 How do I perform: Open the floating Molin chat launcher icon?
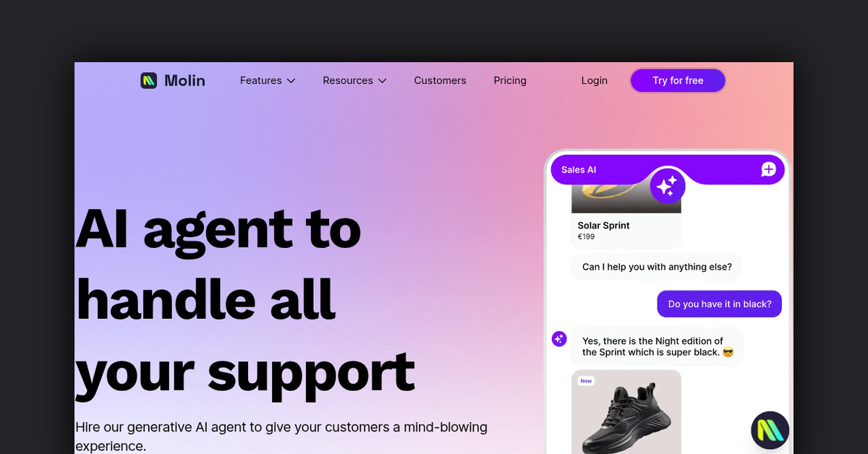pyautogui.click(x=770, y=430)
